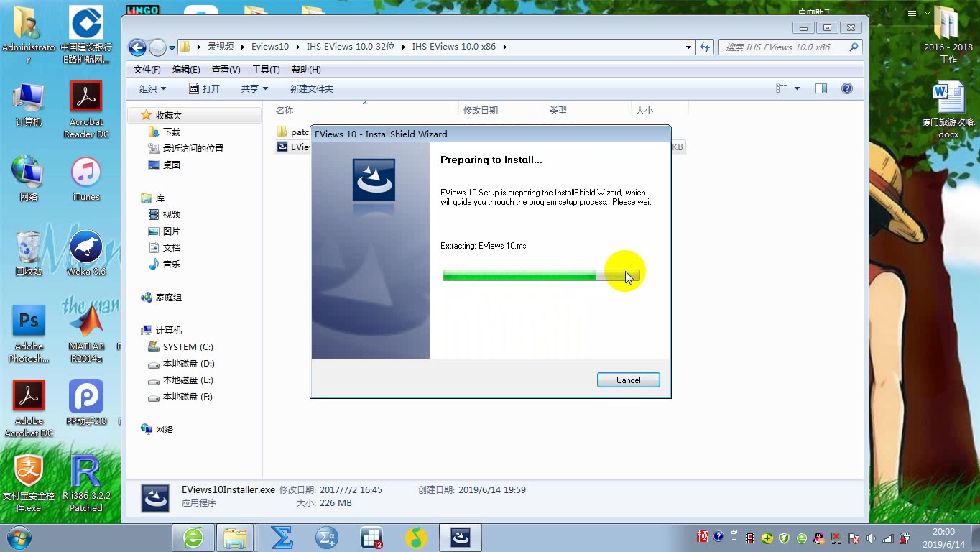This screenshot has width=980, height=552.
Task: Select 网络 in Explorer navigation pane
Action: point(165,429)
